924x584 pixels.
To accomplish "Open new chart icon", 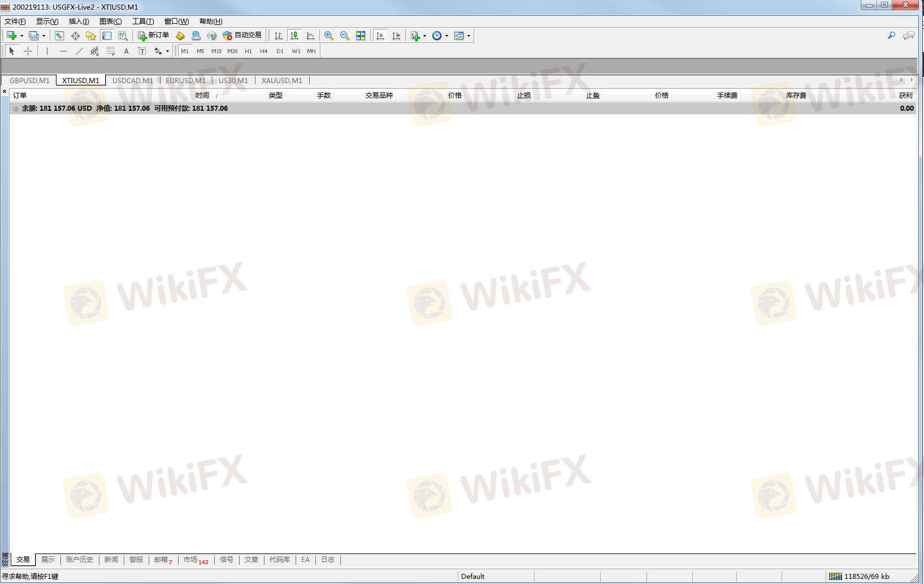I will coord(11,36).
